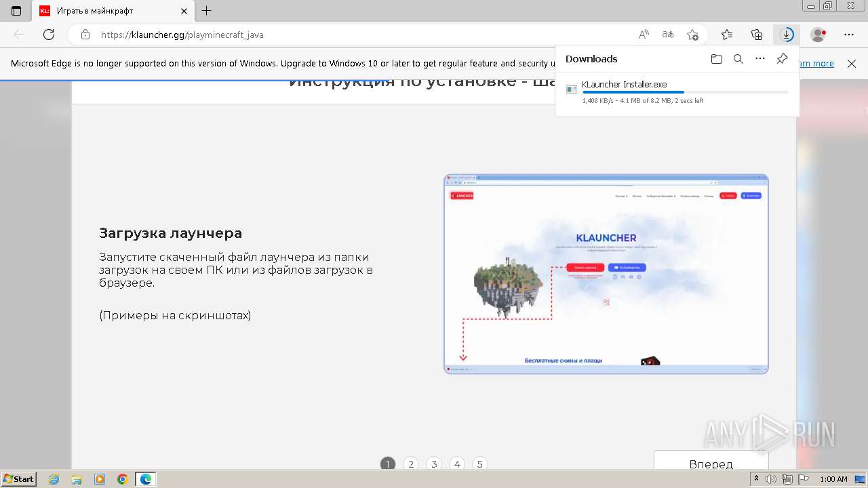868x488 pixels.
Task: Open downloads folder icon
Action: (x=717, y=59)
